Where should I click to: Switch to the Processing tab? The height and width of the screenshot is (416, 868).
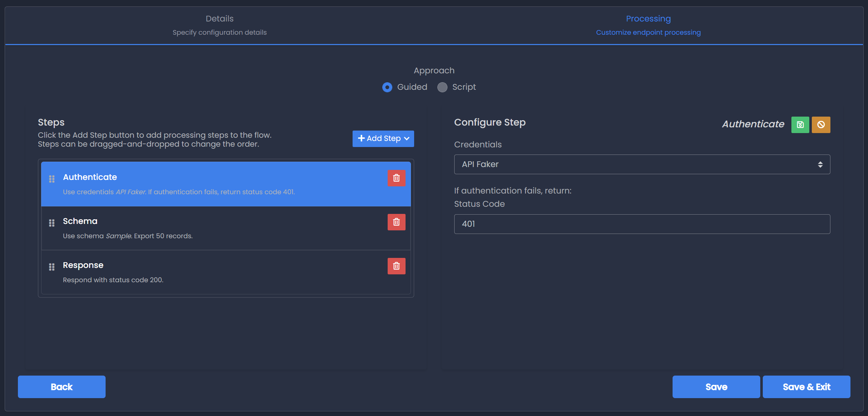[648, 25]
